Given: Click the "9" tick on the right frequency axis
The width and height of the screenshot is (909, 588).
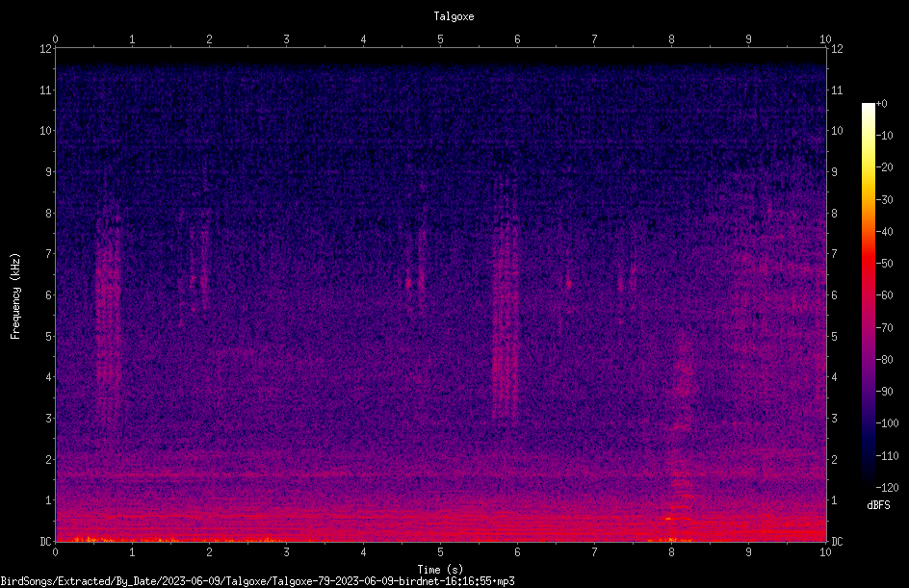Looking at the screenshot, I should pos(834,171).
